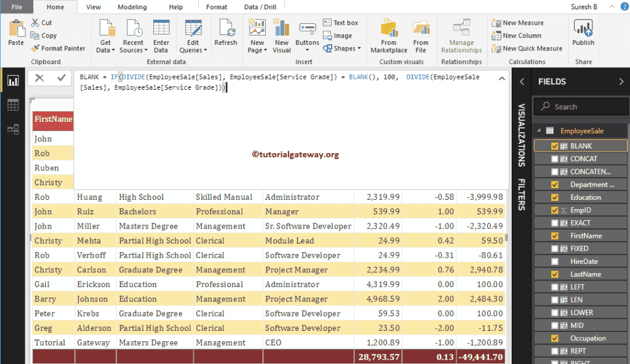Expand the formula bar chevron
This screenshot has height=364, width=630.
501,78
